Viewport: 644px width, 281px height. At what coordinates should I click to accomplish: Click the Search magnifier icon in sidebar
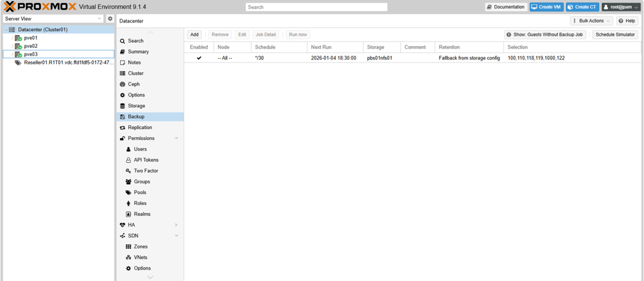point(123,41)
